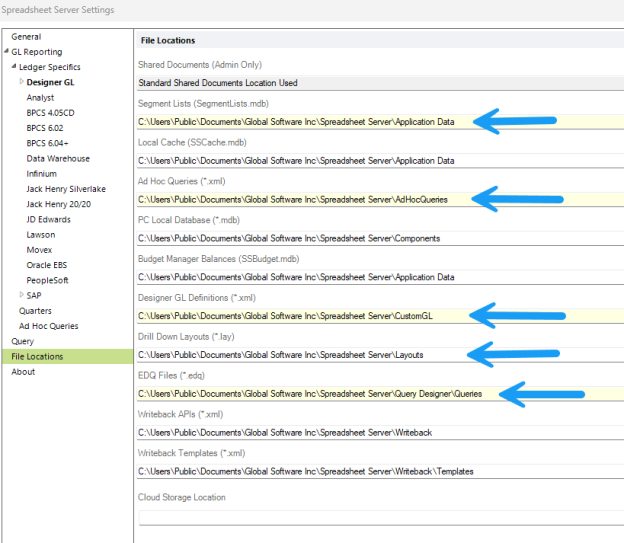Open Jack Henry Silverlake settings

point(66,188)
